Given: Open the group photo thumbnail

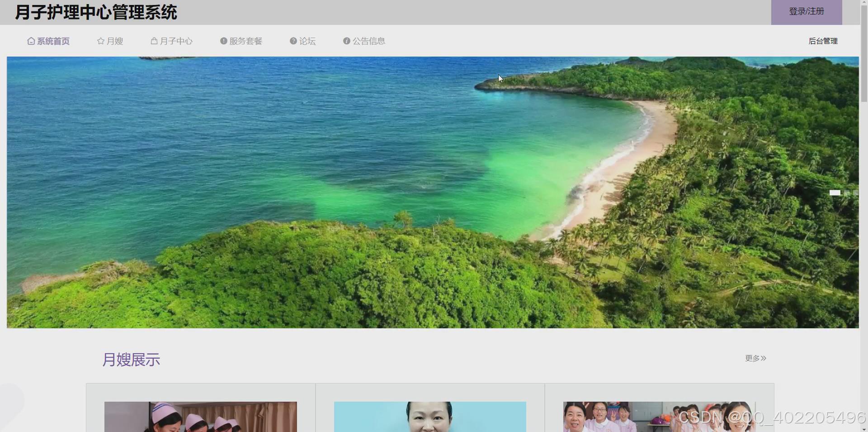Looking at the screenshot, I should (659, 417).
